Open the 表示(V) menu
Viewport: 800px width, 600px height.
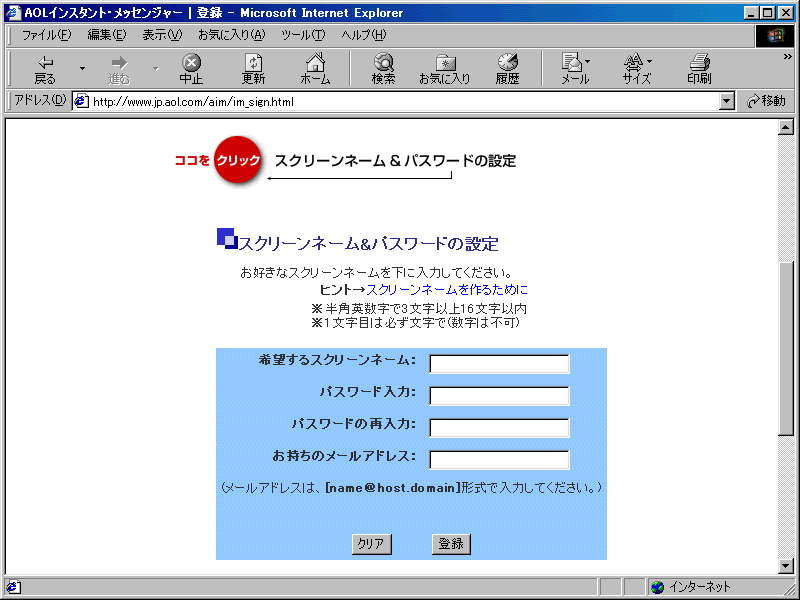click(x=162, y=35)
